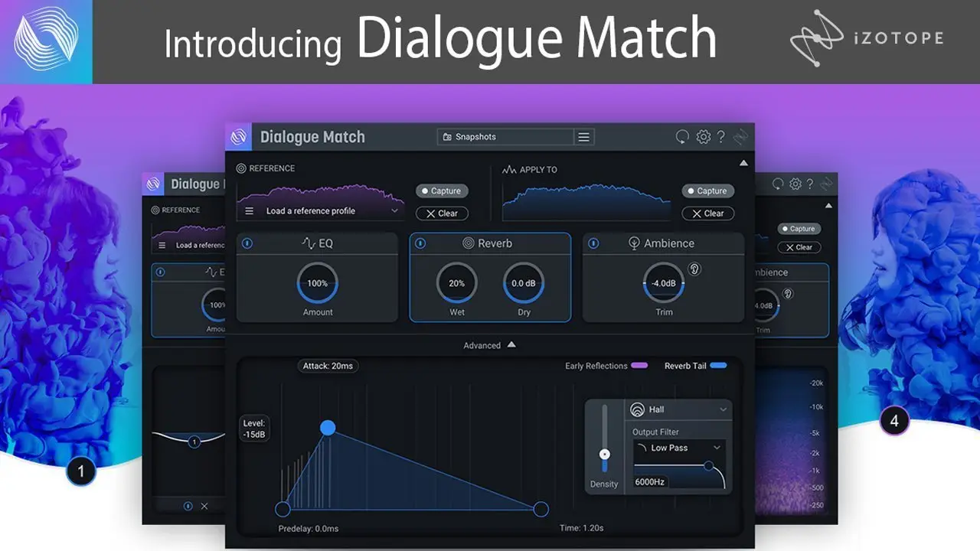Click the 'Attack: 20ms' label
This screenshot has height=551, width=980.
pos(328,366)
